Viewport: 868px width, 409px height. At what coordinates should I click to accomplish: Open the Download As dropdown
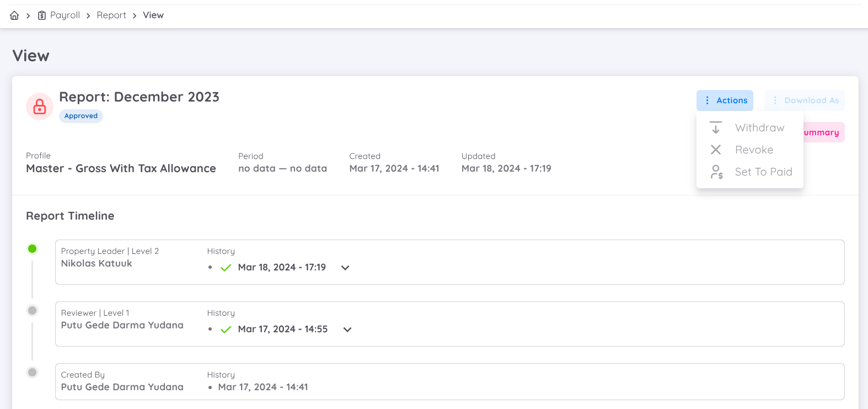click(x=804, y=100)
